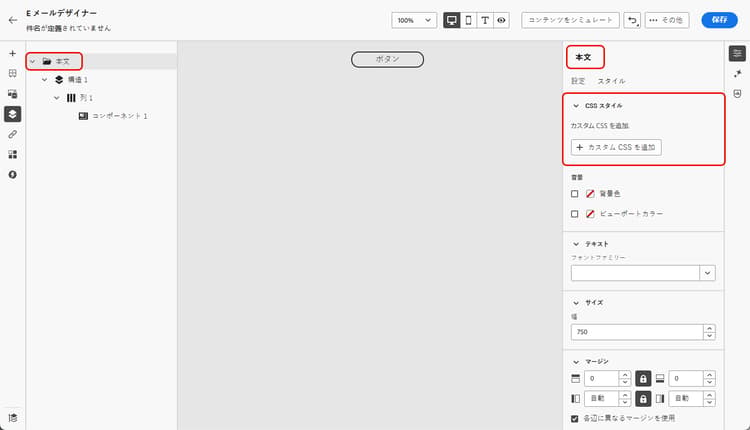This screenshot has height=430, width=750.
Task: Click the blue 保存 button
Action: tap(719, 20)
